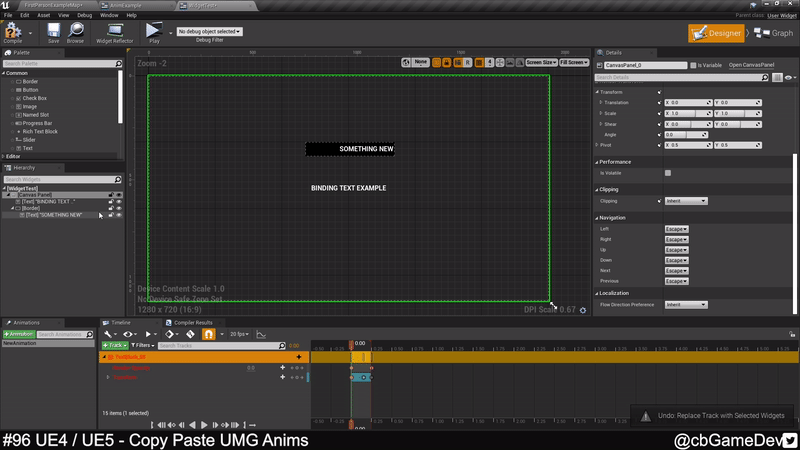The width and height of the screenshot is (800, 450).
Task: Select the AnimExample tab
Action: click(x=126, y=6)
